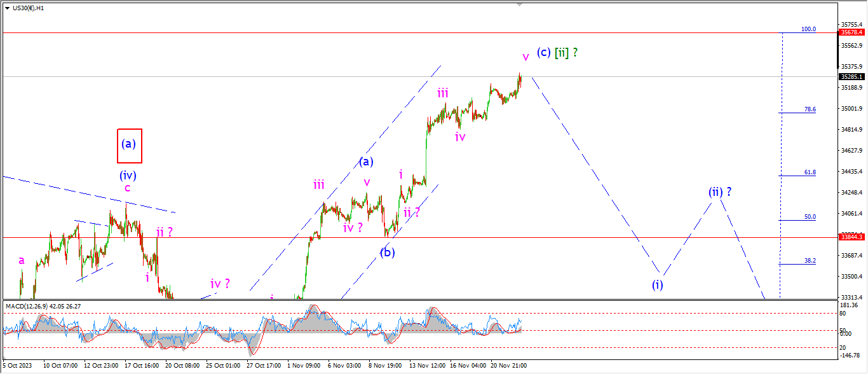Select the red-boxed (a) wave label

click(x=129, y=144)
